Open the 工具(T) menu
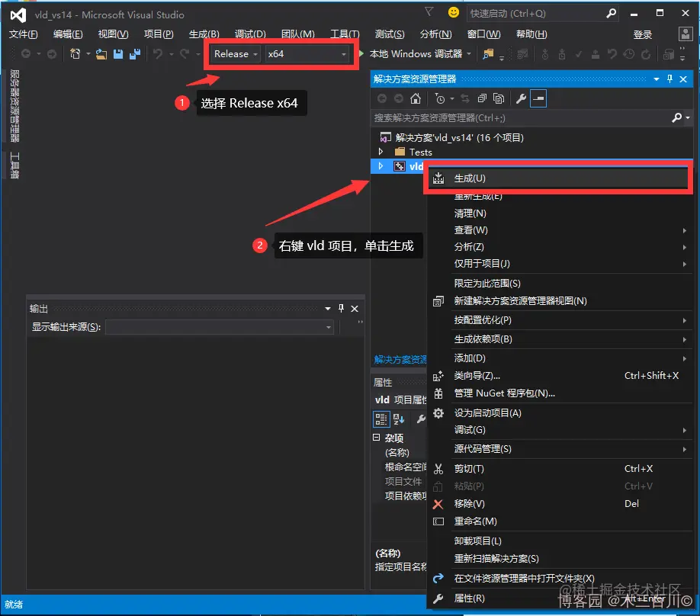The height and width of the screenshot is (616, 700). coord(345,34)
